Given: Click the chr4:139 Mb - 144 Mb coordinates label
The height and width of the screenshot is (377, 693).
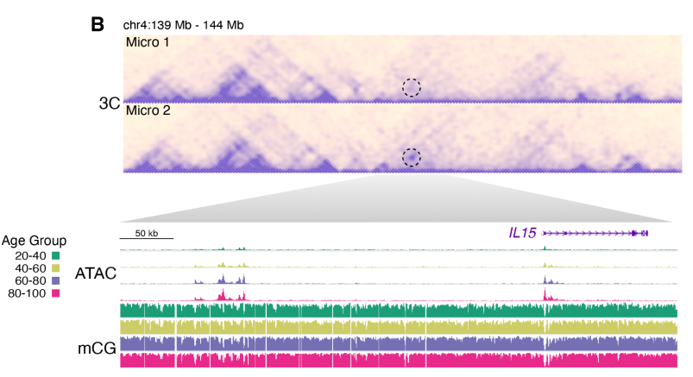Looking at the screenshot, I should 183,25.
